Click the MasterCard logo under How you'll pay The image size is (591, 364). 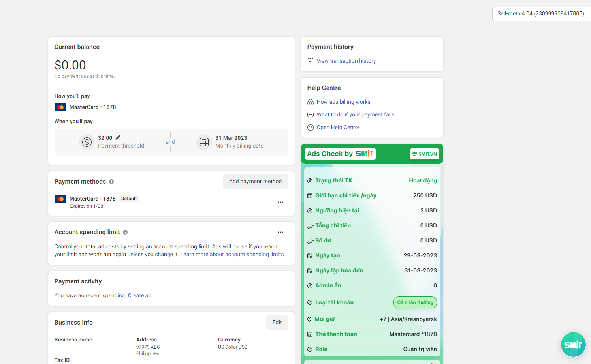click(x=60, y=107)
